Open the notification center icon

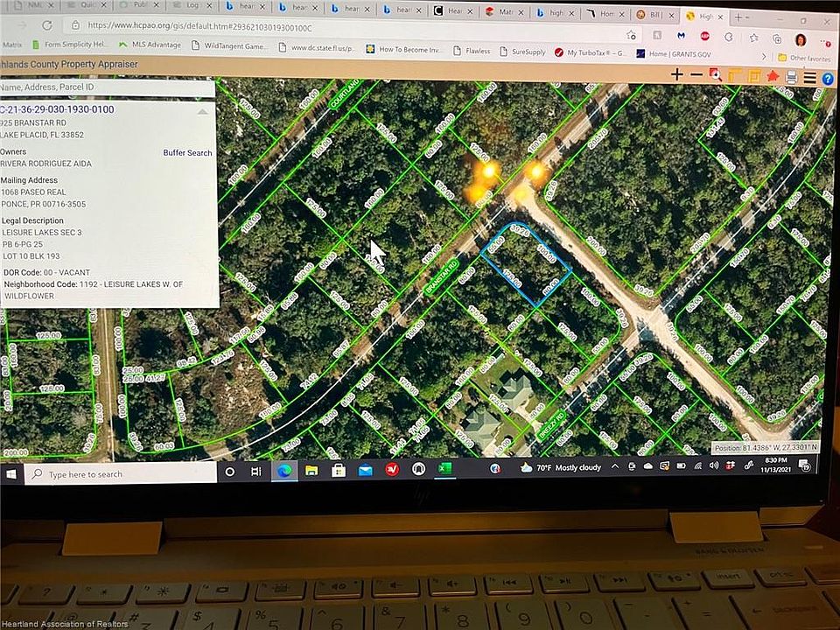[x=805, y=465]
